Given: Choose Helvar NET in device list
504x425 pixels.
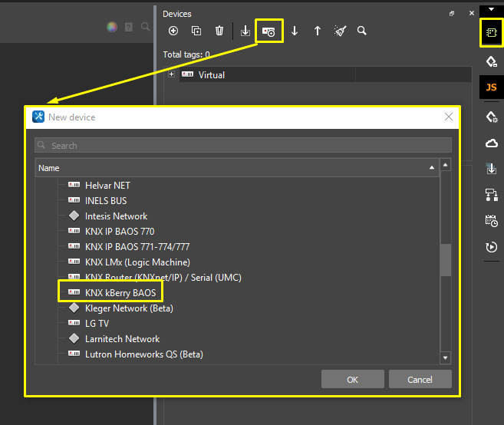Looking at the screenshot, I should pos(107,185).
